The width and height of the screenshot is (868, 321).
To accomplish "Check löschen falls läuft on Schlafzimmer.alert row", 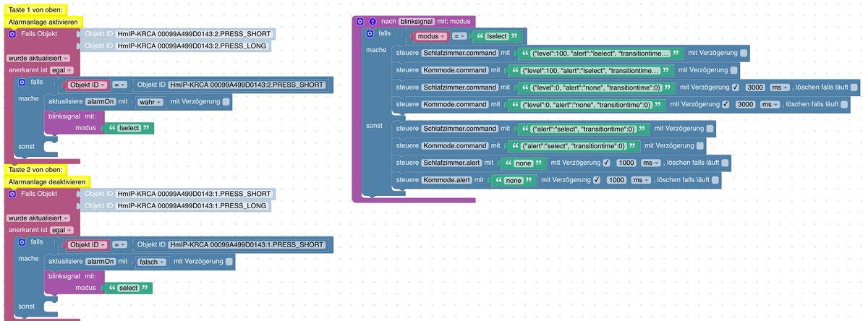I will [724, 163].
